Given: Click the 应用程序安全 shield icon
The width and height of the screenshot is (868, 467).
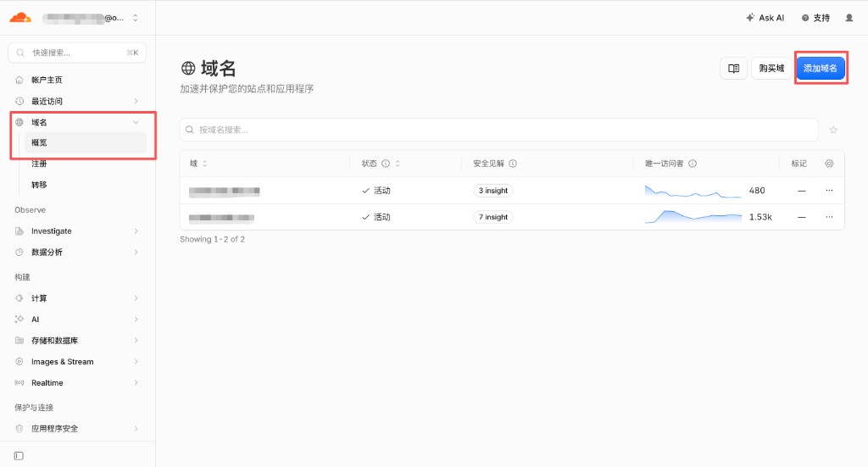Looking at the screenshot, I should pos(19,428).
